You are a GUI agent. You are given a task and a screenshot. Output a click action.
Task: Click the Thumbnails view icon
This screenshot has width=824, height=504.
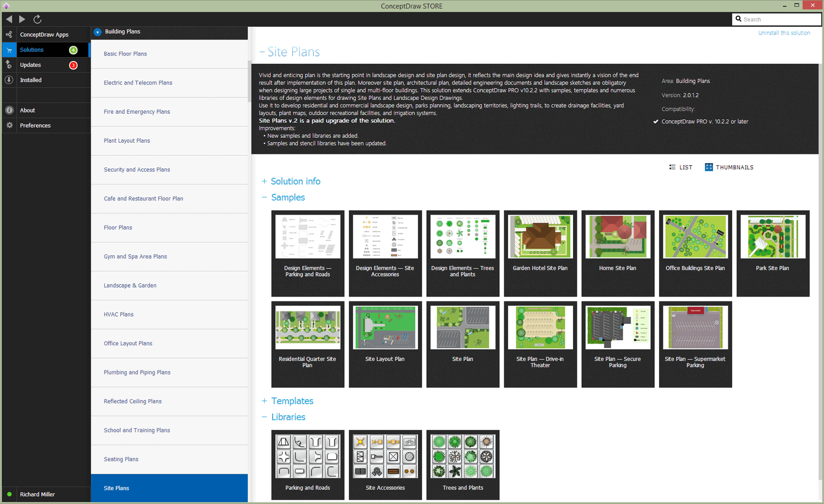click(x=709, y=167)
